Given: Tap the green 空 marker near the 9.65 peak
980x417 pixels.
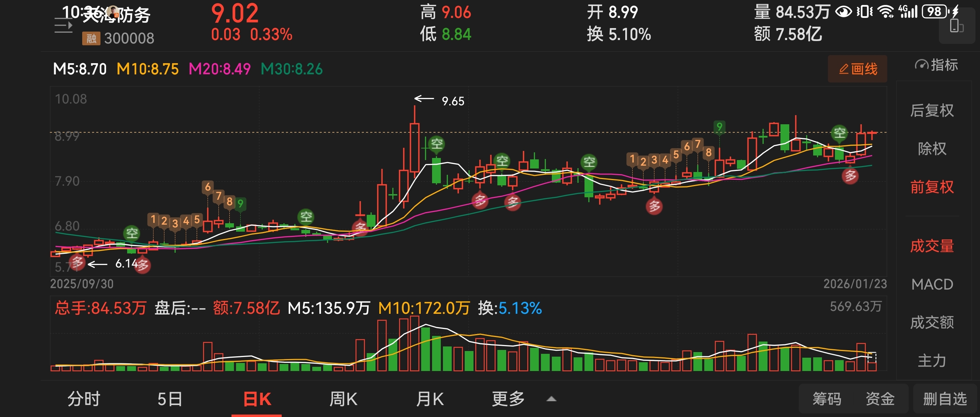Looking at the screenshot, I should click(x=436, y=144).
